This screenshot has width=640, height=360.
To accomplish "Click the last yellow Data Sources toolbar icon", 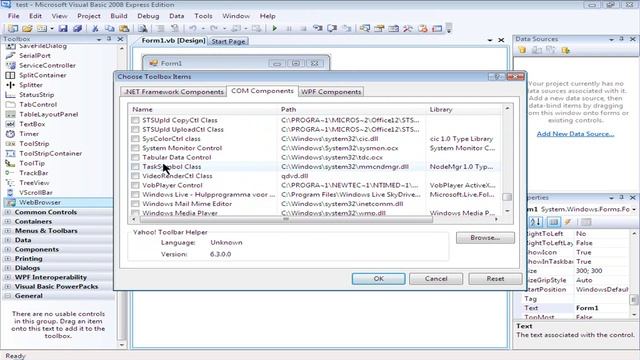I will (565, 50).
